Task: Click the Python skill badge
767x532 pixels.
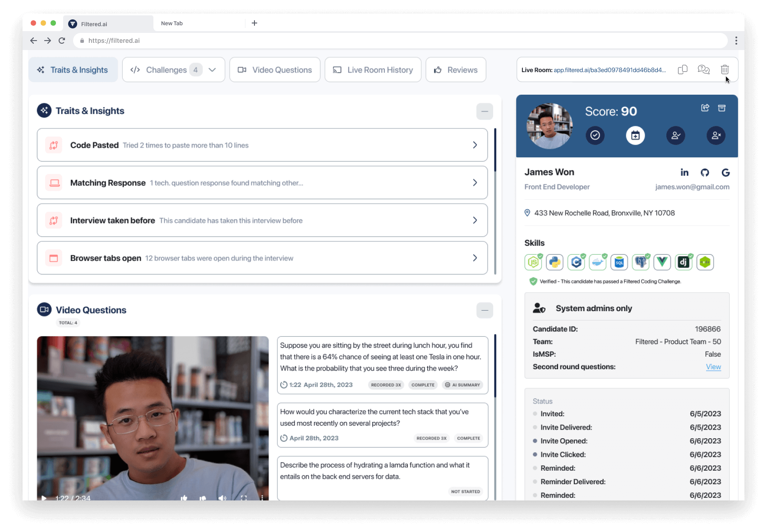Action: (x=554, y=262)
